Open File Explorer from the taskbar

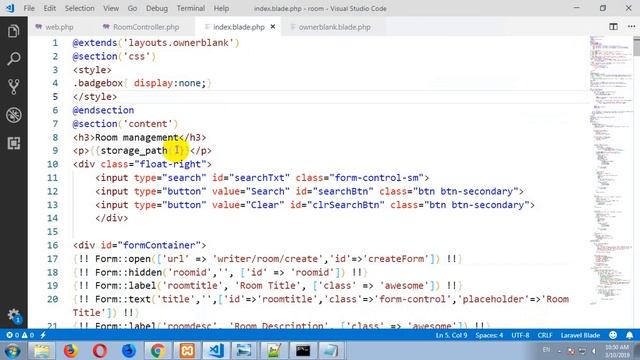pos(41,351)
